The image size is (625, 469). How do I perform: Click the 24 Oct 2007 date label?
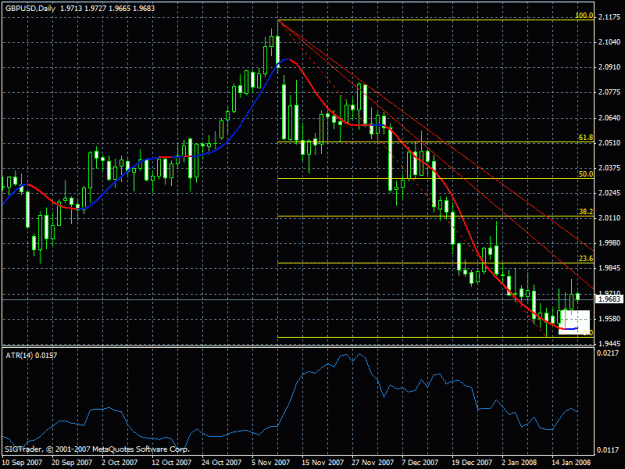point(221,462)
